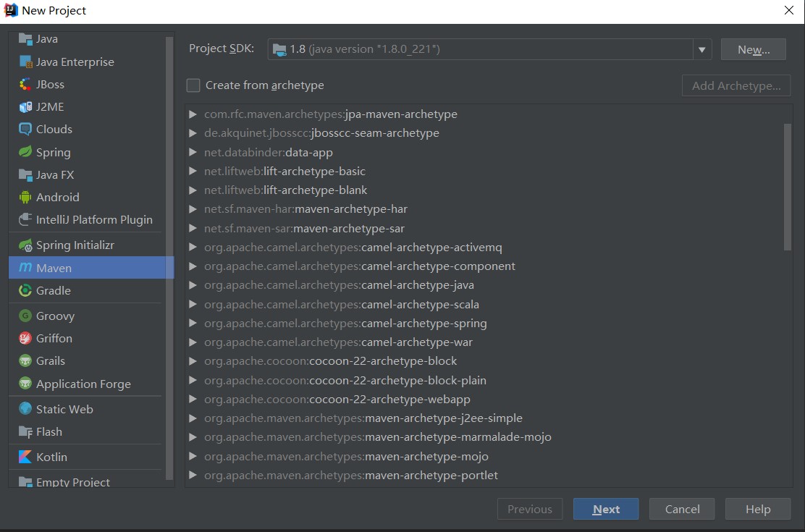The width and height of the screenshot is (805, 532).
Task: Click the Kotlin K icon
Action: (25, 457)
